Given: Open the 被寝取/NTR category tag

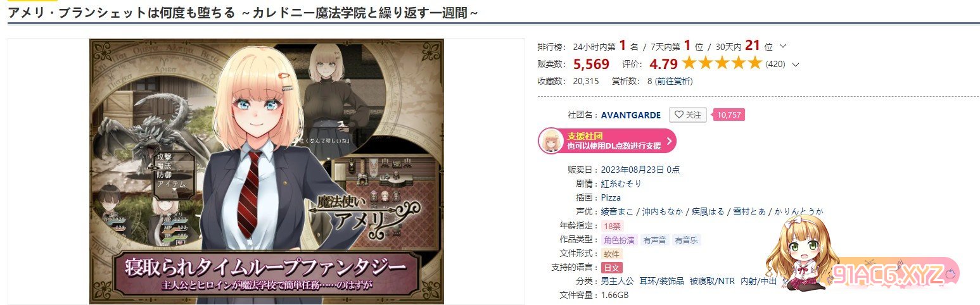Looking at the screenshot, I should click(x=712, y=282).
